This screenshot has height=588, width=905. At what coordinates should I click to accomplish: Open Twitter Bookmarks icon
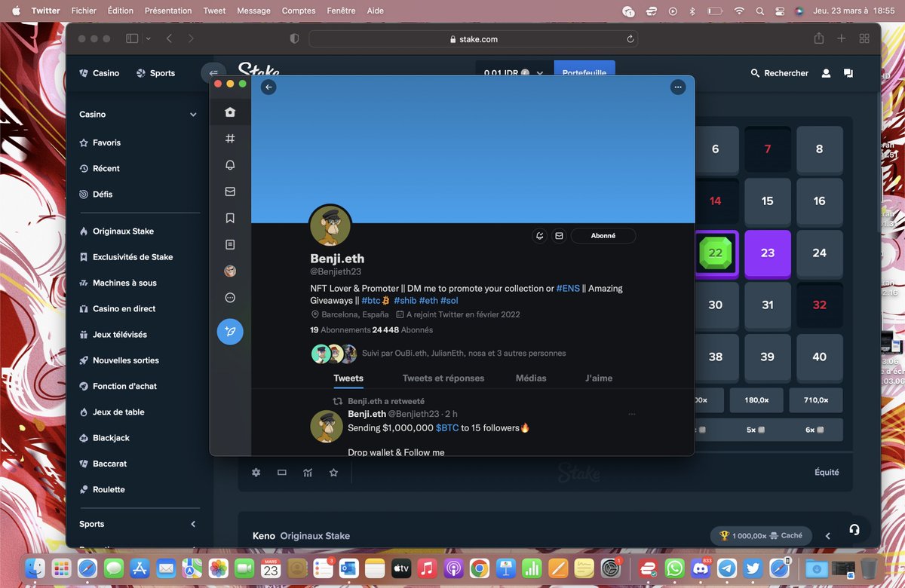(230, 218)
